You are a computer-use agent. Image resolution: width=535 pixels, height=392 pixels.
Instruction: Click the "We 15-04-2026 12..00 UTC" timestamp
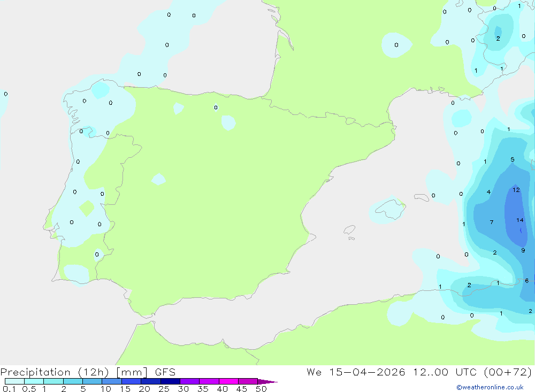click(x=392, y=372)
